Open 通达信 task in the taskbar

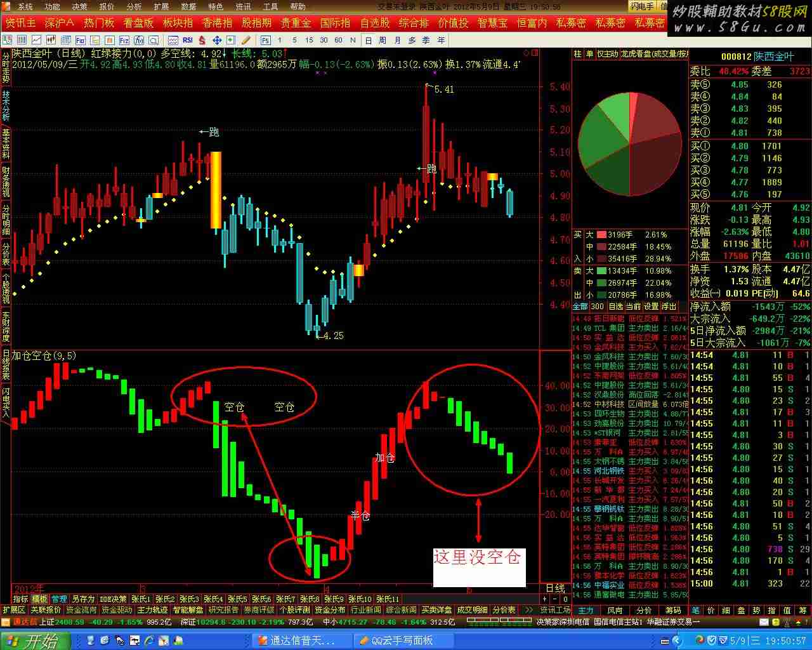click(302, 640)
